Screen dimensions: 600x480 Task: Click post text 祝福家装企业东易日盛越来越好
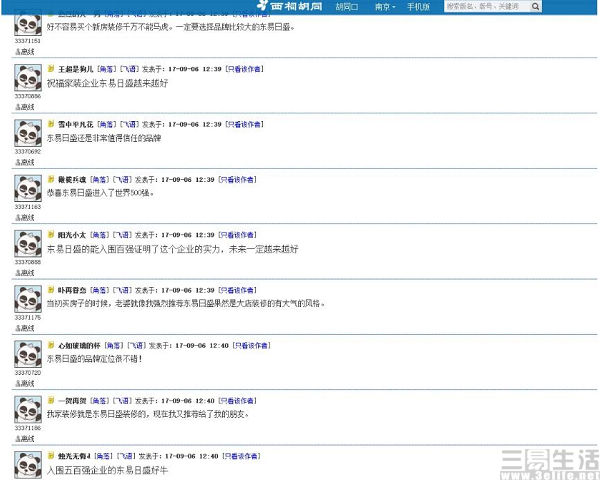pyautogui.click(x=108, y=83)
